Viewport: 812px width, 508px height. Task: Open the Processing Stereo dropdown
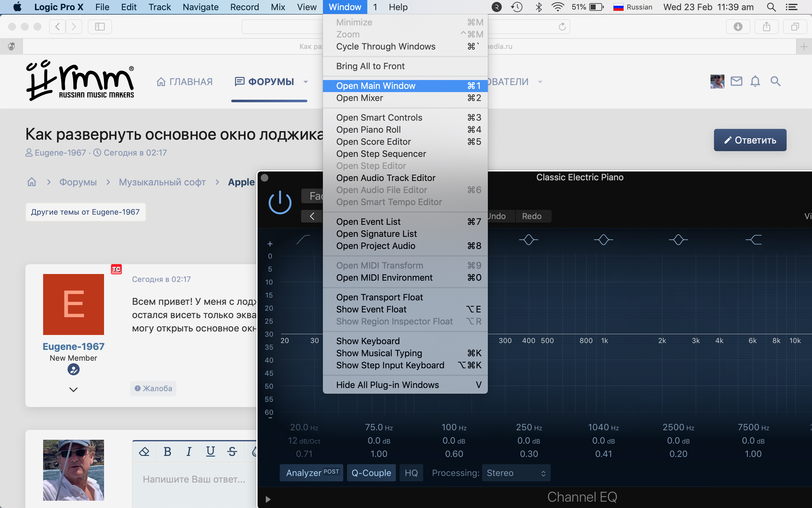pos(516,473)
